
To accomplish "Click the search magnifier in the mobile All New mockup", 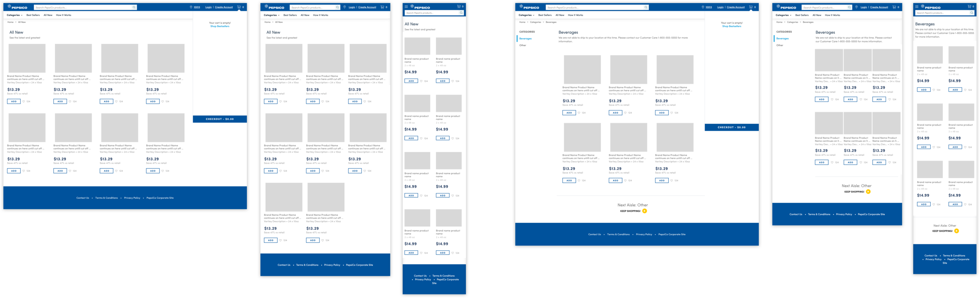I will [461, 13].
